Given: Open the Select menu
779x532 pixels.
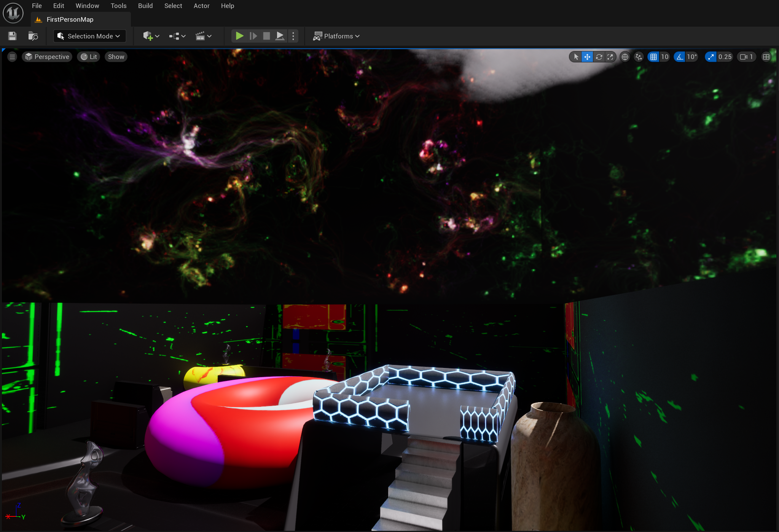Looking at the screenshot, I should coord(173,6).
